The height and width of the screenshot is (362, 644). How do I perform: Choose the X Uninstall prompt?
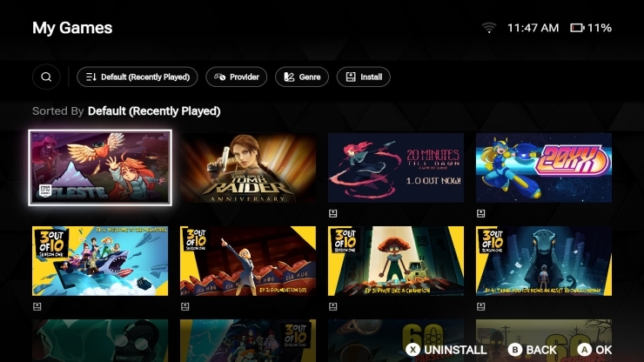tap(446, 350)
